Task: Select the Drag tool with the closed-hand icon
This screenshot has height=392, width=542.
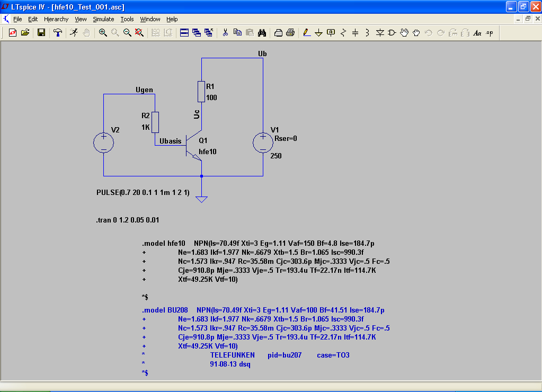Action: coord(416,33)
